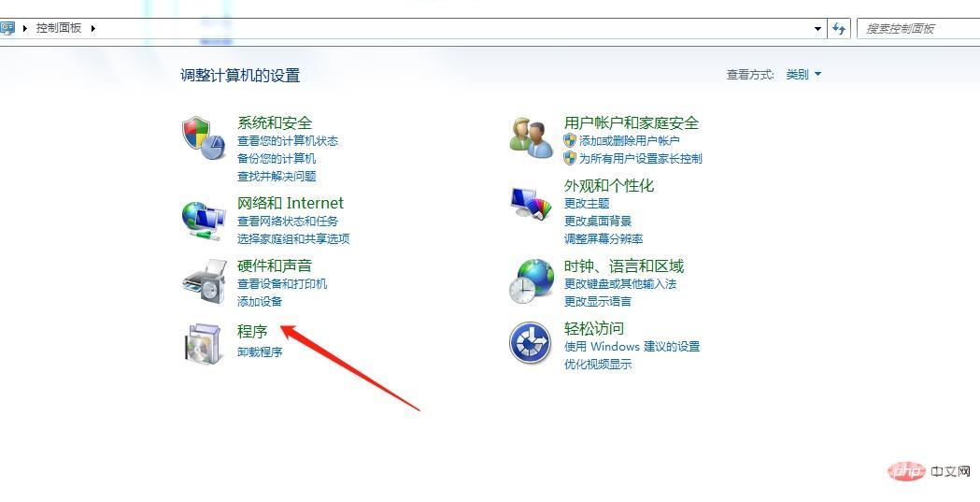The image size is (980, 502).
Task: Open the System and Security shield icon
Action: (x=203, y=137)
